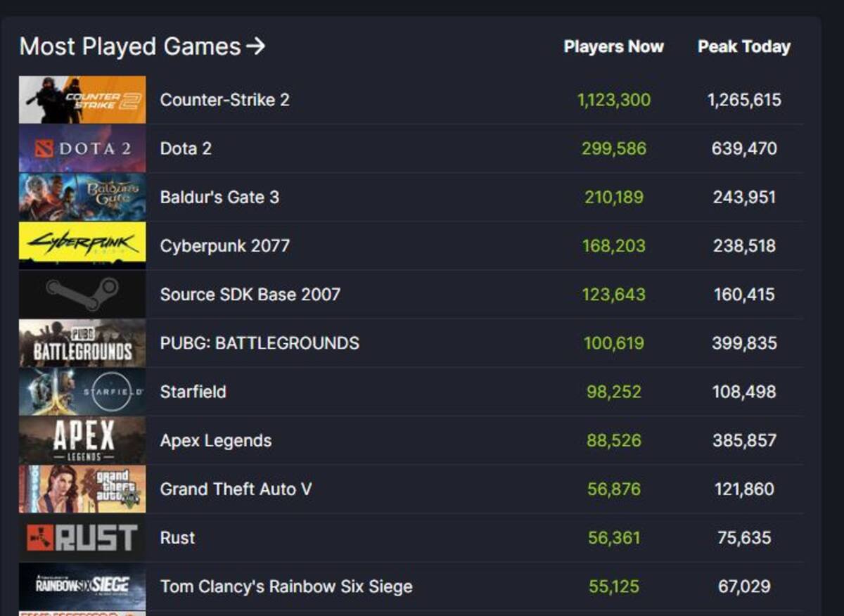Select the PUBG: BATTLEGROUNDS title

click(x=260, y=343)
